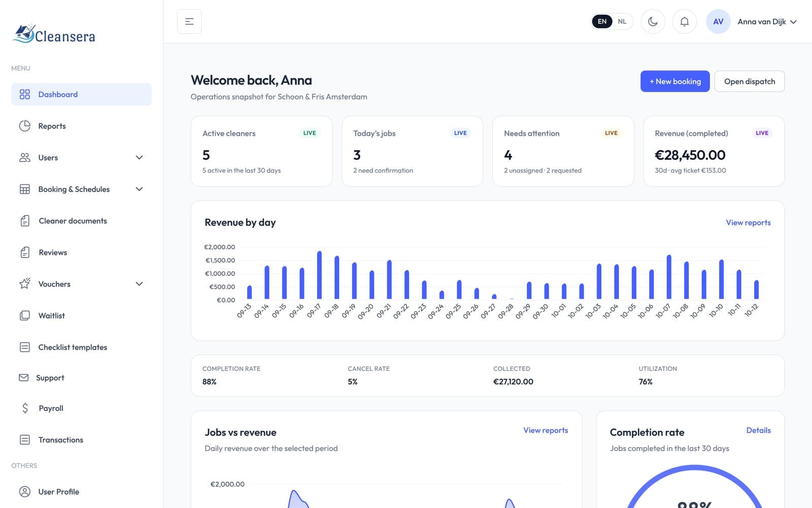Click the New booking button
Screen dimensions: 812x508
click(675, 81)
